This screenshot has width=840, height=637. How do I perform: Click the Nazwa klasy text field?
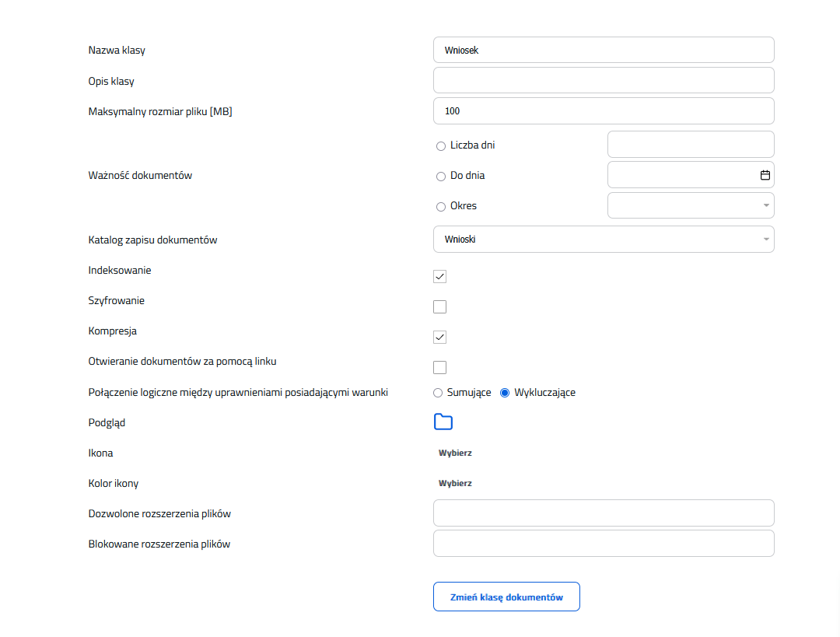coord(603,50)
